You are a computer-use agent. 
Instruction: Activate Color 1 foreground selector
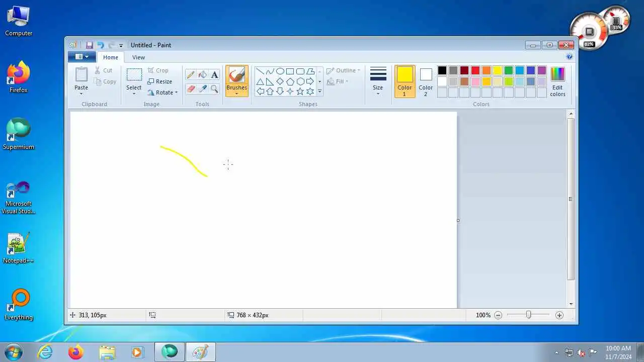coord(405,81)
